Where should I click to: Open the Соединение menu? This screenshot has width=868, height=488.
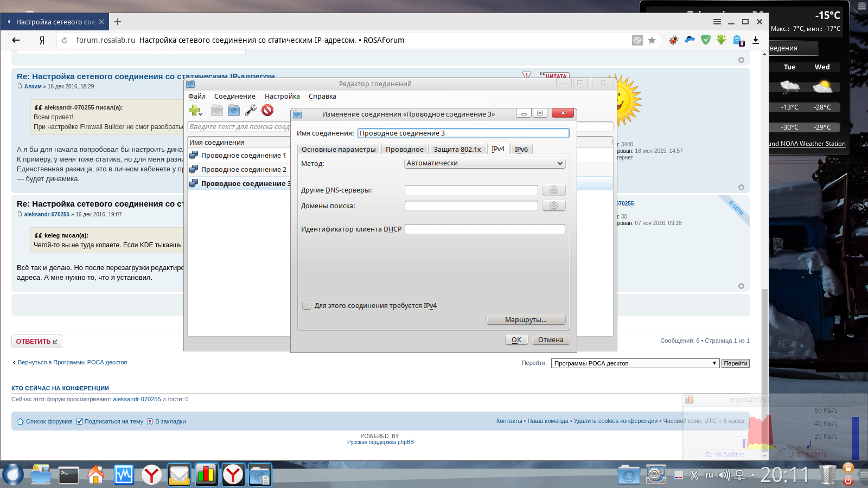click(235, 97)
